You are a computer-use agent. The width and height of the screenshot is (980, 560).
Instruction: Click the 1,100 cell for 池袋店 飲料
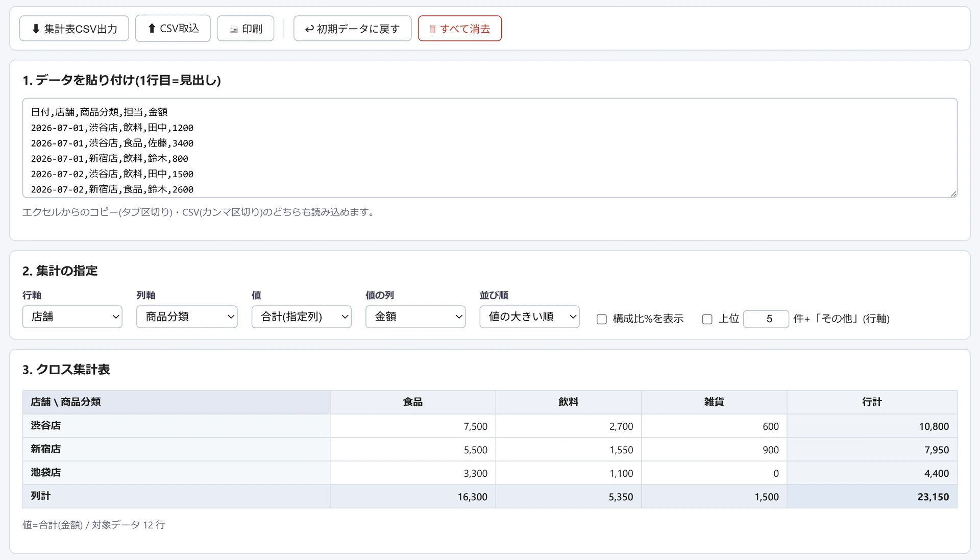(569, 473)
